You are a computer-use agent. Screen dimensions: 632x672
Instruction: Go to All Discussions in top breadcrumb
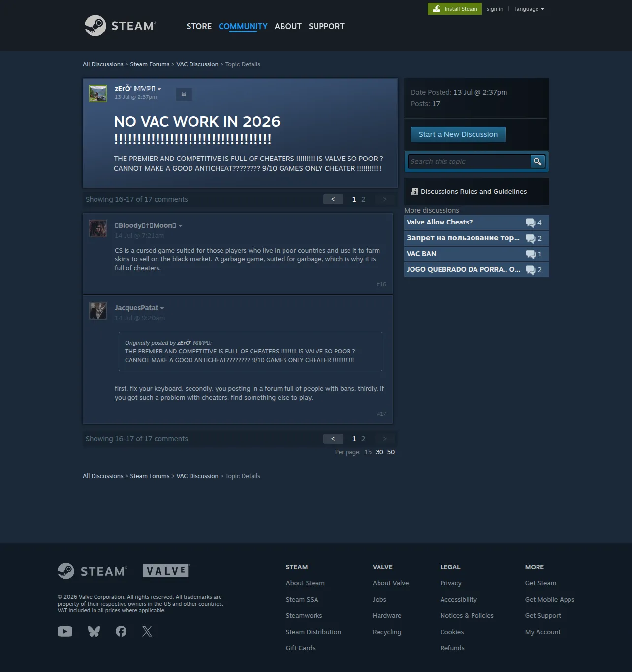coord(103,64)
